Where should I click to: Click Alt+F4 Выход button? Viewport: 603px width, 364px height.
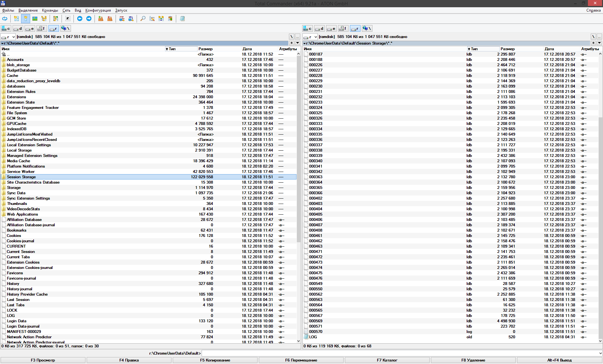(x=560, y=360)
